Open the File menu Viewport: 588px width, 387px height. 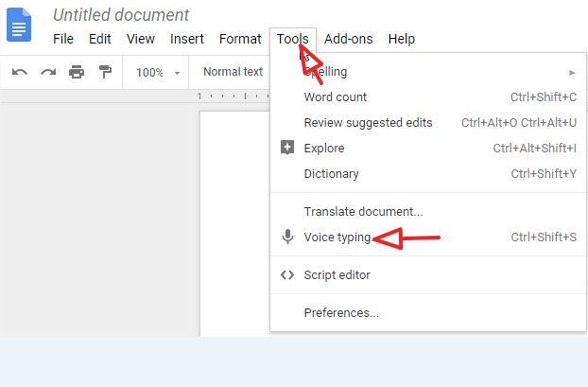click(63, 39)
